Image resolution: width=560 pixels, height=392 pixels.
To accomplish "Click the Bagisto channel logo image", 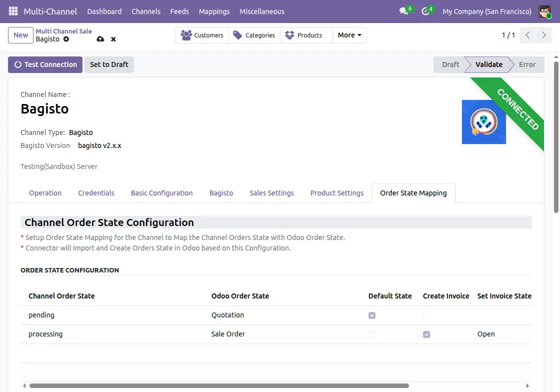I will coord(483,122).
